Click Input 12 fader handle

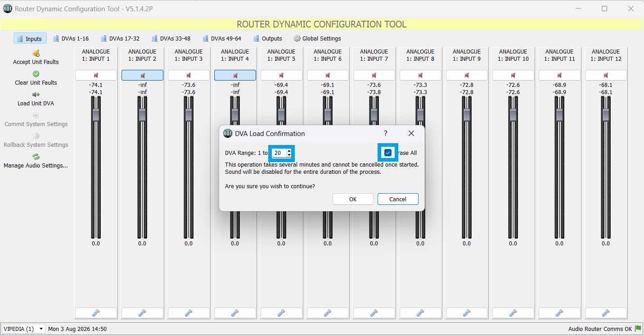pyautogui.click(x=606, y=114)
